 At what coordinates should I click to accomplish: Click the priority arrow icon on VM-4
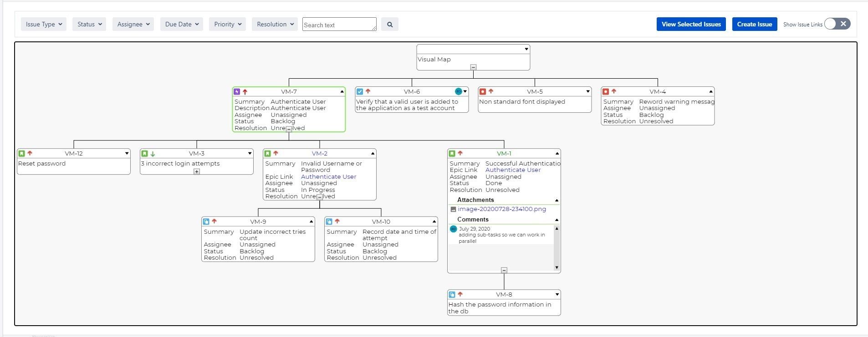point(614,92)
